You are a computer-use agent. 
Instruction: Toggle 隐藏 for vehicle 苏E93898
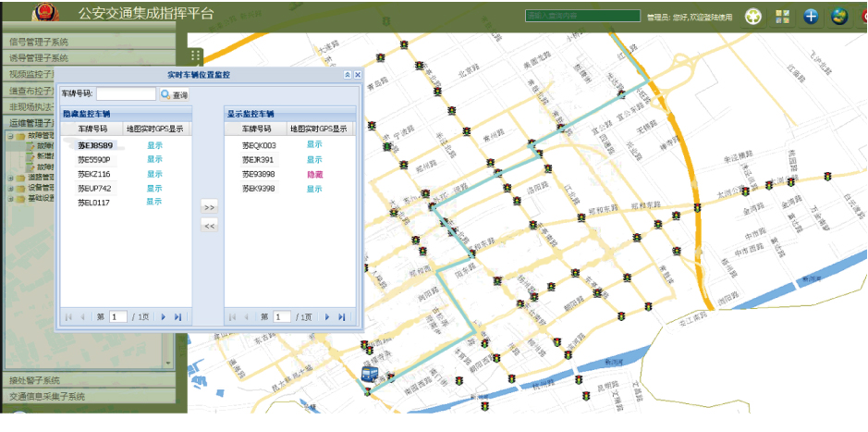click(314, 174)
